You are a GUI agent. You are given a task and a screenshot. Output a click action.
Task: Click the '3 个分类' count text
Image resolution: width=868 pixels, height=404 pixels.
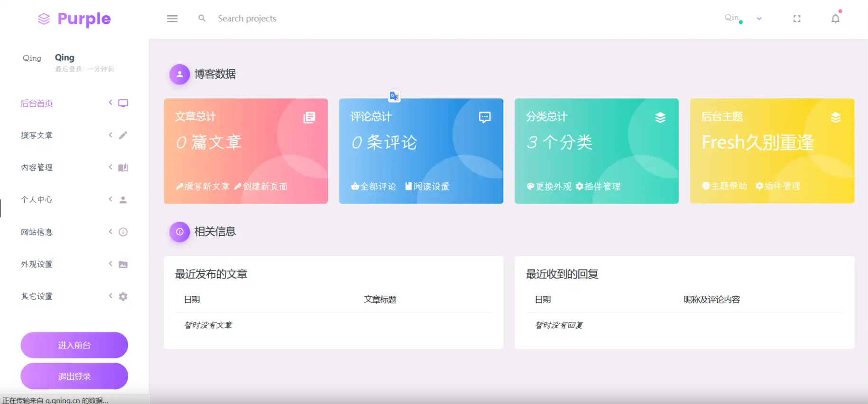coord(560,142)
